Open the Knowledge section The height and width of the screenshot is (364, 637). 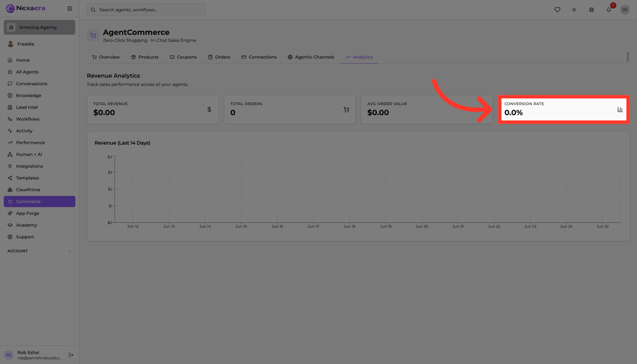[x=40, y=95]
